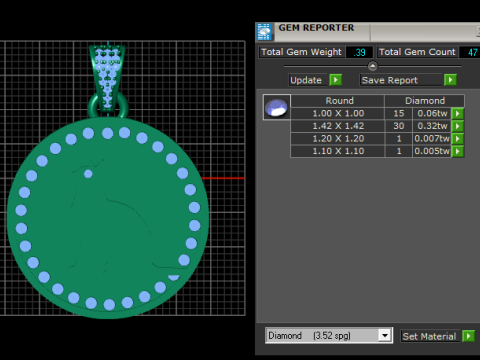Click the Total Gem Weight value field
Screen dimensions: 480x360
point(359,52)
